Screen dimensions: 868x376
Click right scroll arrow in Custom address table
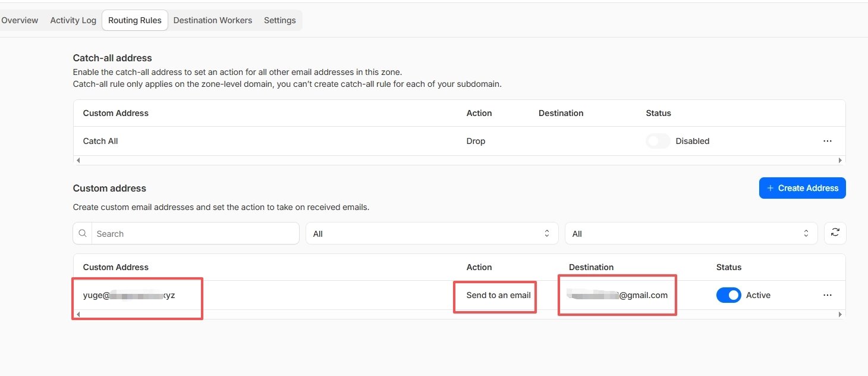pyautogui.click(x=840, y=314)
